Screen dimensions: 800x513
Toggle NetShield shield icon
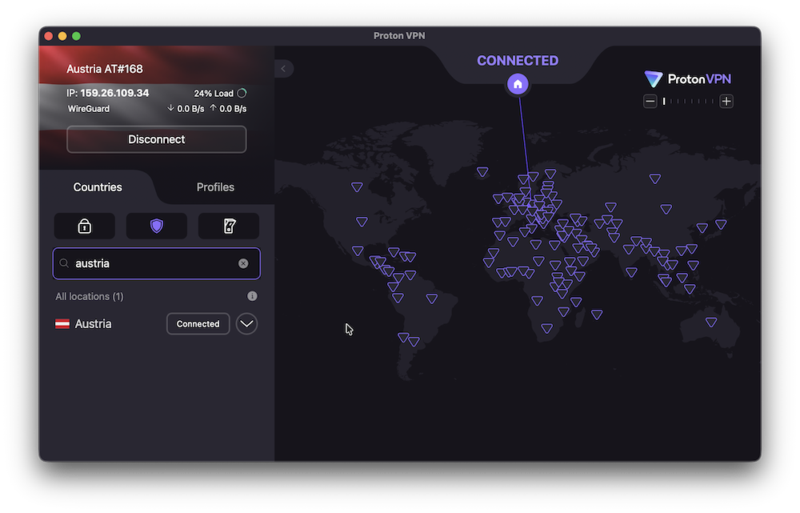point(157,226)
